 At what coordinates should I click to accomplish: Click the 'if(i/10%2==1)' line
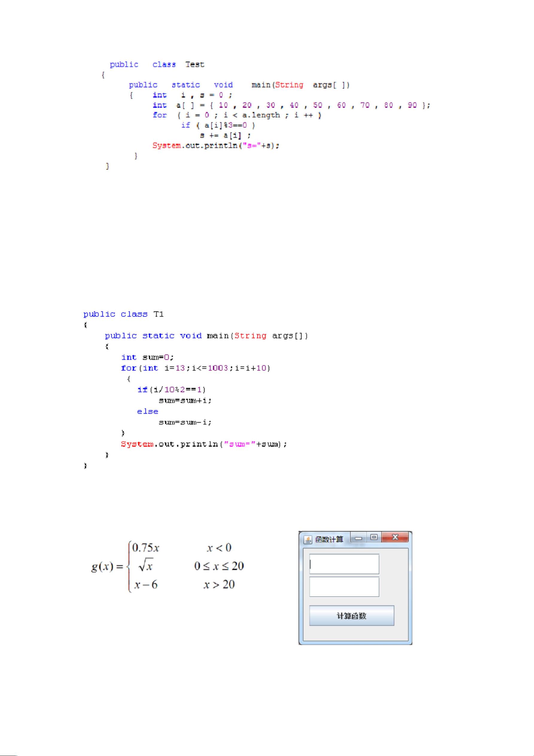[x=171, y=390]
